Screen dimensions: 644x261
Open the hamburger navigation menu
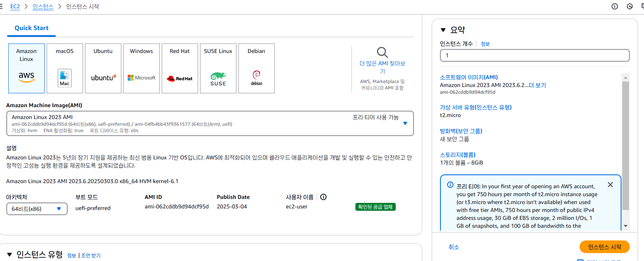[1, 6]
